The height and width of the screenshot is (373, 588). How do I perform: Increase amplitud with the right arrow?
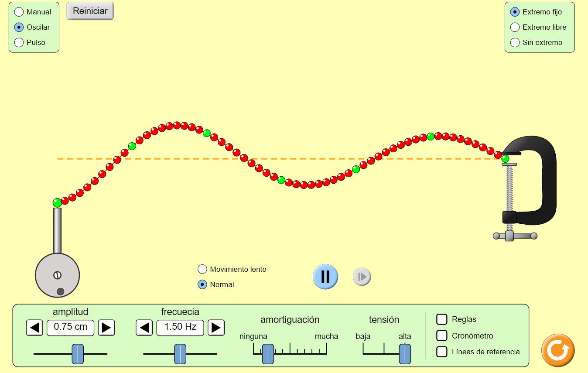[x=106, y=328]
